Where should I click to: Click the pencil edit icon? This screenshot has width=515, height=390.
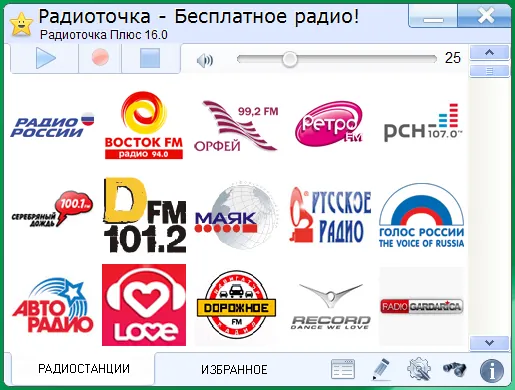click(381, 369)
